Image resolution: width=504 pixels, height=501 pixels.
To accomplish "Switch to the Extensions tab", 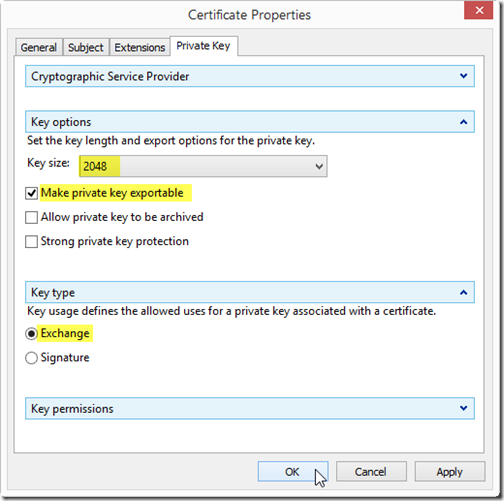I will click(x=140, y=47).
